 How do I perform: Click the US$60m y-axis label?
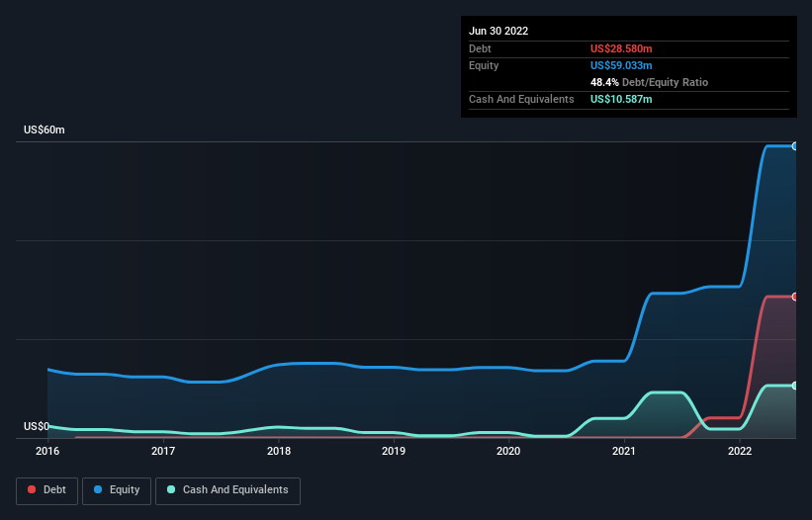[x=45, y=130]
